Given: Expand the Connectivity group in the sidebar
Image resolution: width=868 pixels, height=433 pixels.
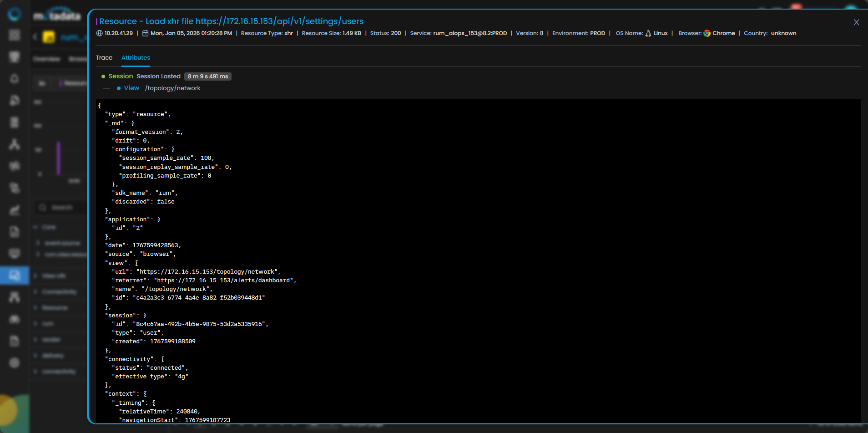Looking at the screenshot, I should 59,292.
